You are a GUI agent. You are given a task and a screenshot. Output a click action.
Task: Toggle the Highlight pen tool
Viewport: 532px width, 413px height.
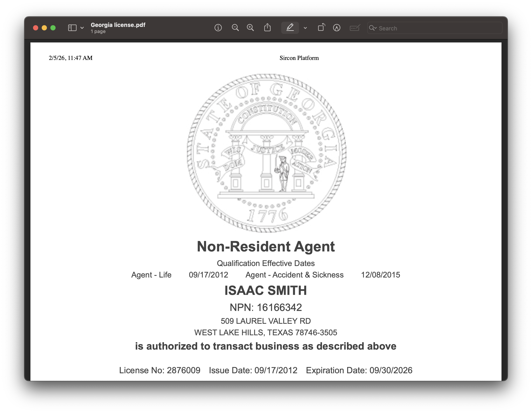point(290,28)
